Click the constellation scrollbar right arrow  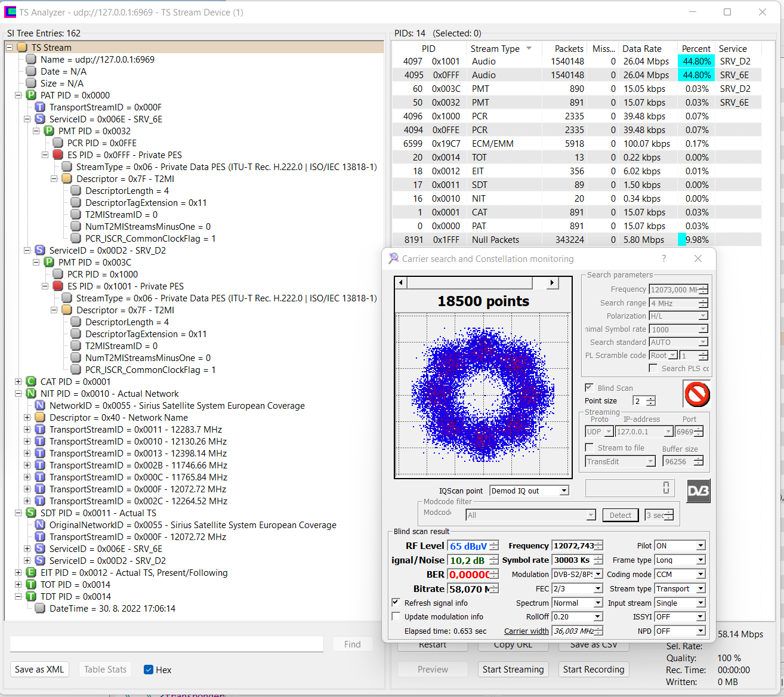pyautogui.click(x=552, y=283)
